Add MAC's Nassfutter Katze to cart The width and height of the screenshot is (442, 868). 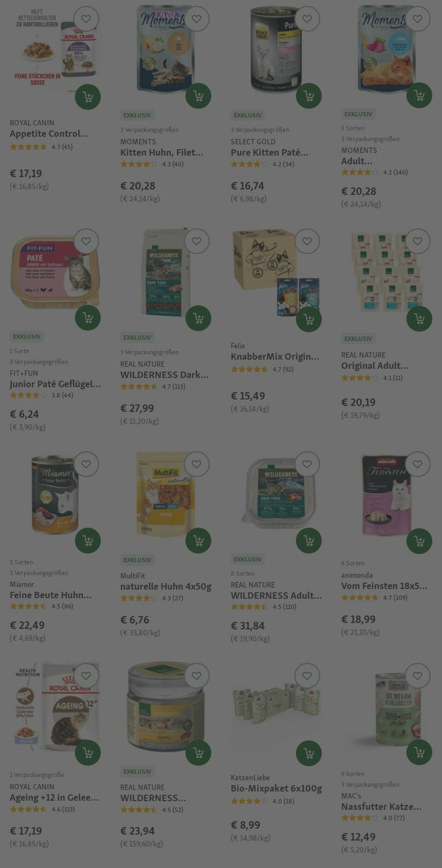419,752
